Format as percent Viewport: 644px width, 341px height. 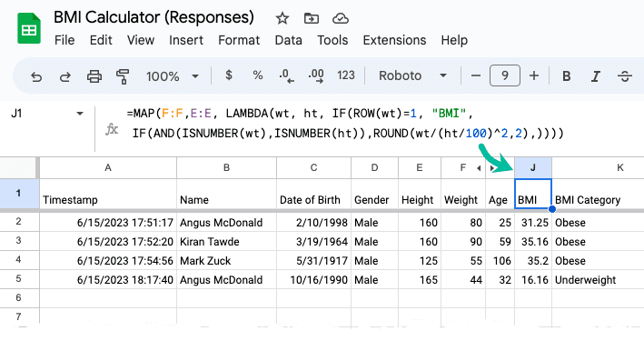[258, 75]
